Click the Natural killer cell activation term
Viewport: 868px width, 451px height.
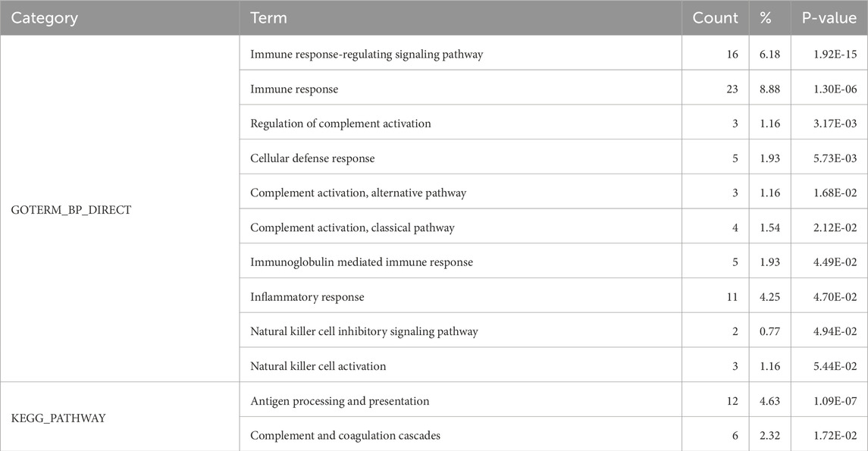[x=318, y=366]
